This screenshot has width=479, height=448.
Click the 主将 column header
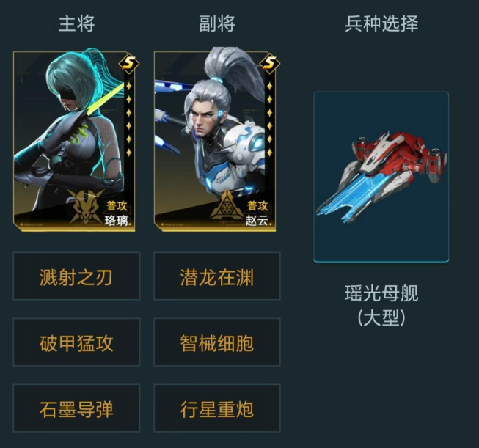(77, 23)
